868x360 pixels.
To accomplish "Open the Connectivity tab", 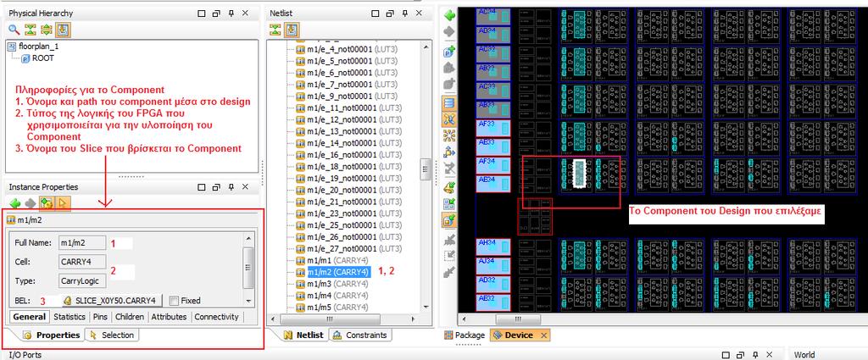I will pos(216,317).
